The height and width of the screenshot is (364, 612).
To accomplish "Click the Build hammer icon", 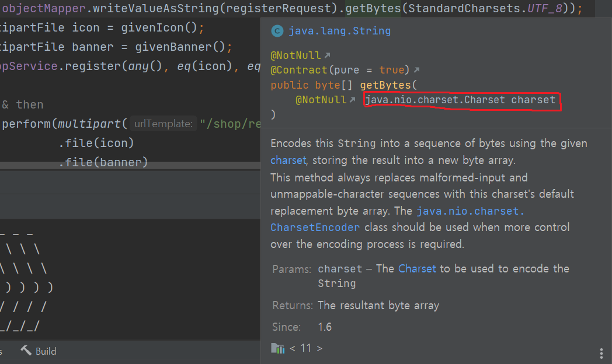I will 26,351.
